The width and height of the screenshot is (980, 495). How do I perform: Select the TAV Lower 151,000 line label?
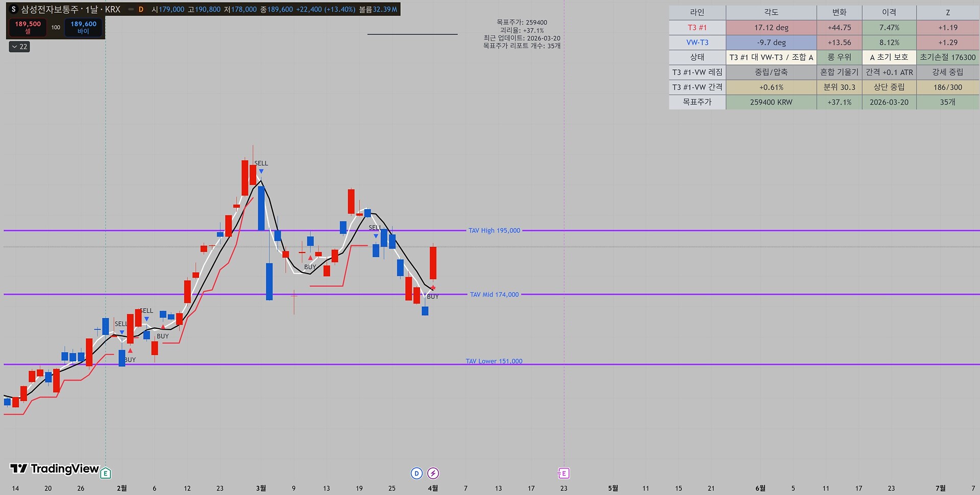[x=494, y=361]
